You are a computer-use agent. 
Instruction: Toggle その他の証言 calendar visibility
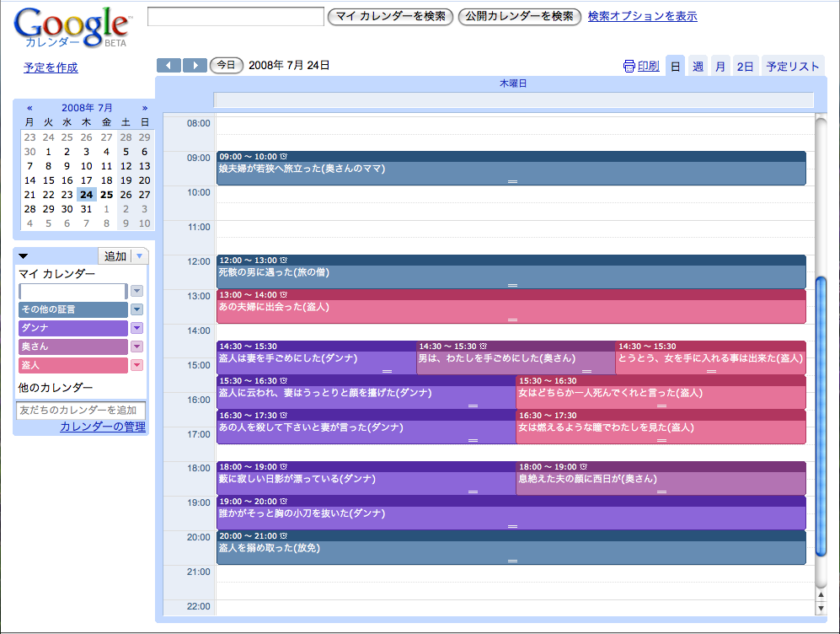73,309
